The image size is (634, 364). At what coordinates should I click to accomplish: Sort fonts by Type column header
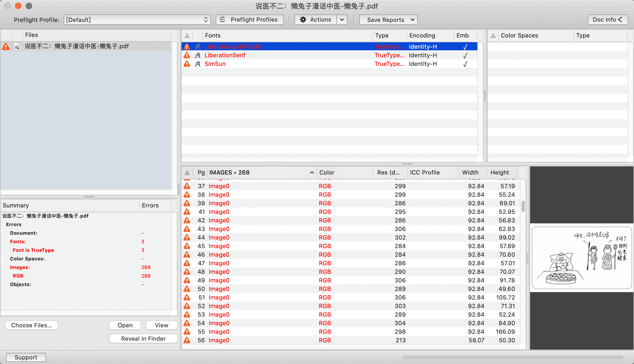[x=389, y=36]
